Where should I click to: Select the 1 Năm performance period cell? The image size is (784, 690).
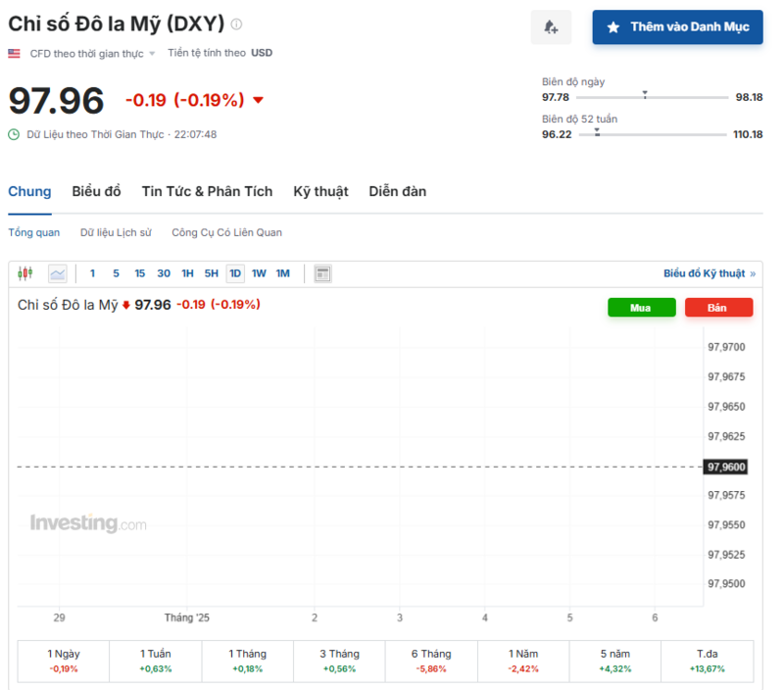coord(523,661)
